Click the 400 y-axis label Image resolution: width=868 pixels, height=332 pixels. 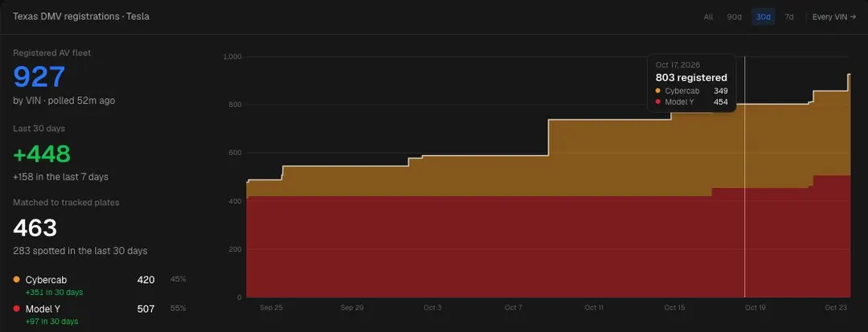pyautogui.click(x=234, y=201)
